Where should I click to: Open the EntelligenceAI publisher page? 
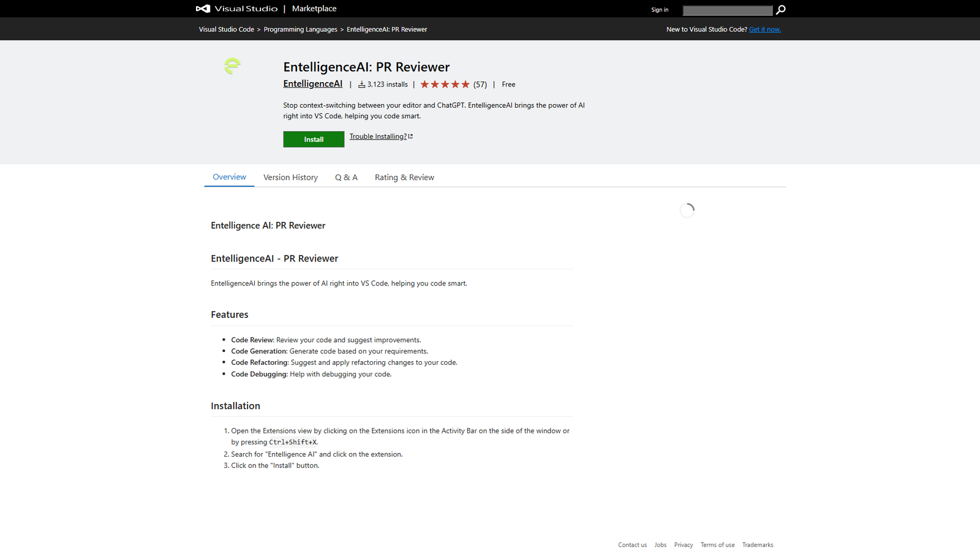pyautogui.click(x=312, y=83)
